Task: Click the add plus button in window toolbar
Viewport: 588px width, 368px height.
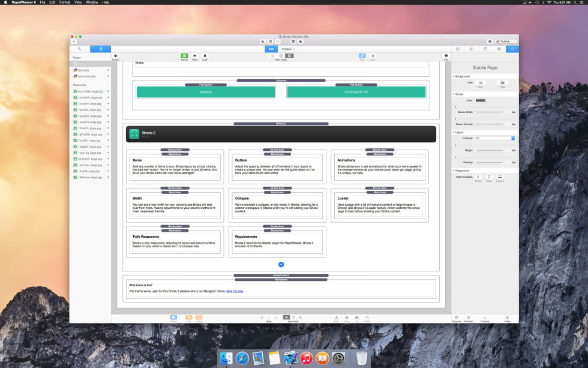Action: pyautogui.click(x=74, y=41)
